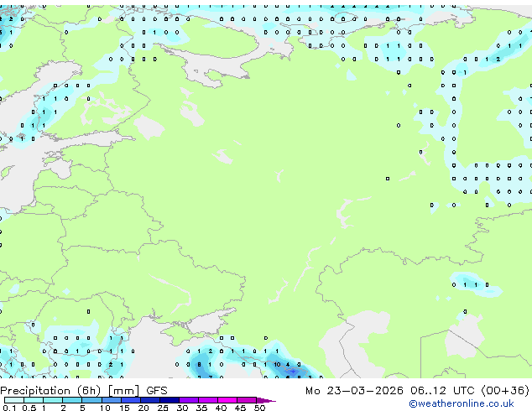Click the 'Mo 23-03-2026 06..12 UTC (00+36)' timestamp
Screen dimensions: 532x411
click(417, 391)
